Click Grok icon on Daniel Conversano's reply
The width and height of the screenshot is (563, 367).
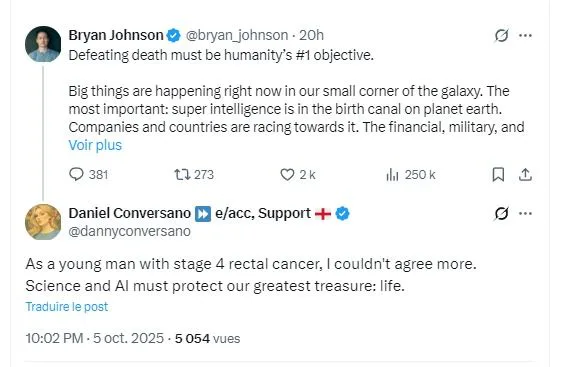click(x=501, y=214)
